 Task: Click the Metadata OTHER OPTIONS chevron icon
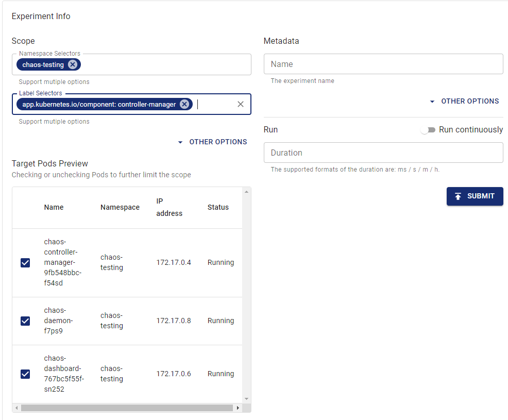pos(432,101)
